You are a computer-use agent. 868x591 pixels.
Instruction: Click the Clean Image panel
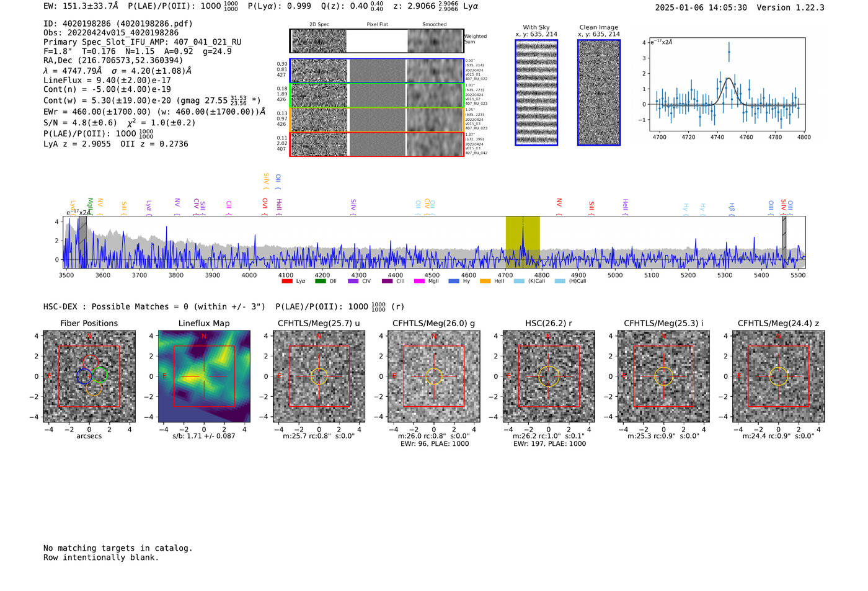click(x=599, y=92)
